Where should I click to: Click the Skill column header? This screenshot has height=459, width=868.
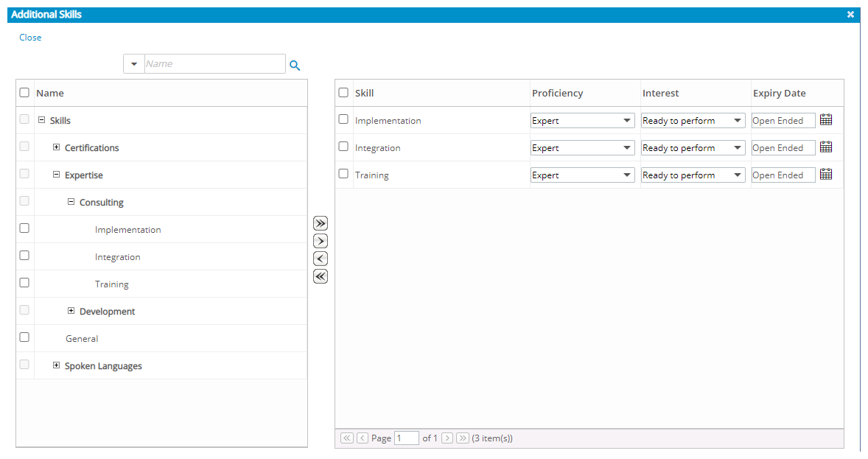pos(364,93)
